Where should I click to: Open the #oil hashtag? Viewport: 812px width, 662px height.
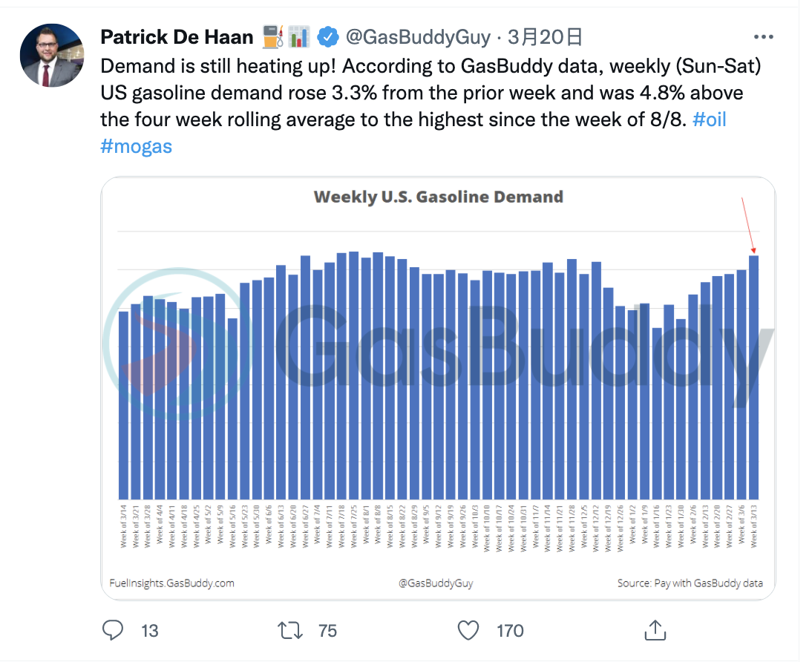(709, 119)
